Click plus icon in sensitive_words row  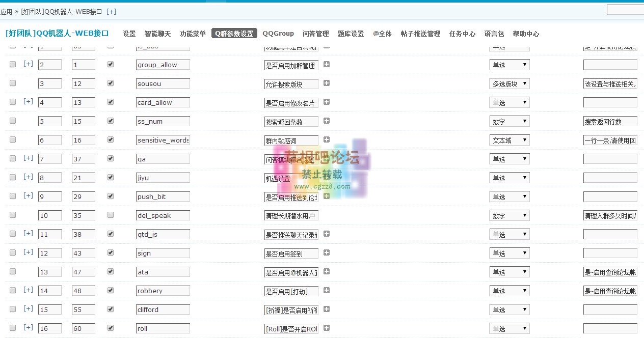pos(327,139)
